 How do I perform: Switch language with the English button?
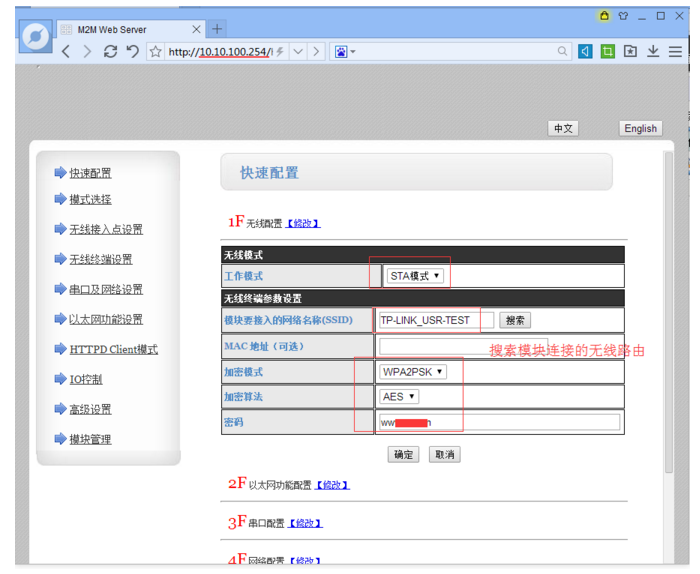[x=640, y=129]
